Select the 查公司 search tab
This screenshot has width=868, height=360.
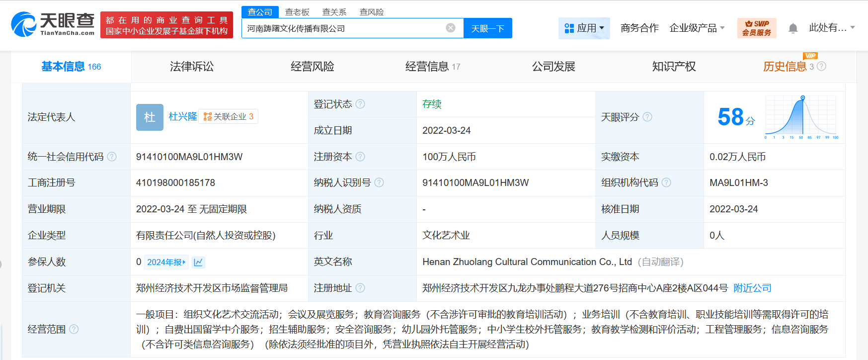pos(260,12)
